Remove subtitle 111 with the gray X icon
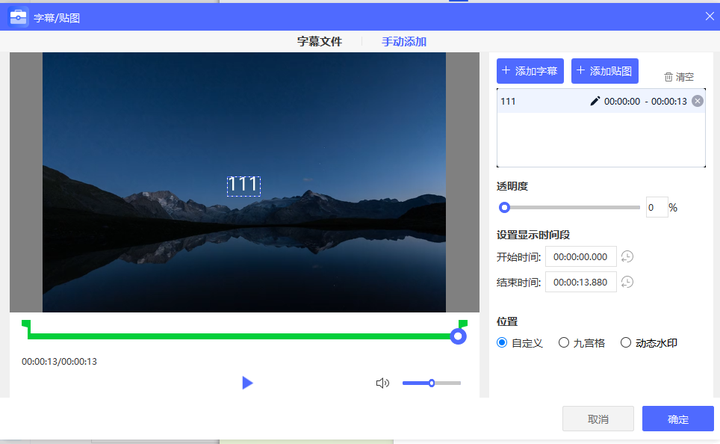 (697, 101)
